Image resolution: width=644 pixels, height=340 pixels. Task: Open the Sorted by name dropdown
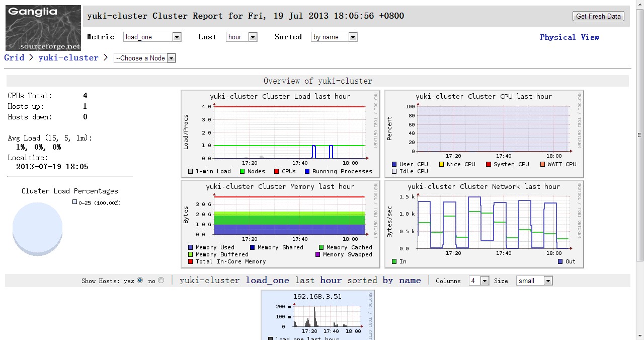point(334,37)
